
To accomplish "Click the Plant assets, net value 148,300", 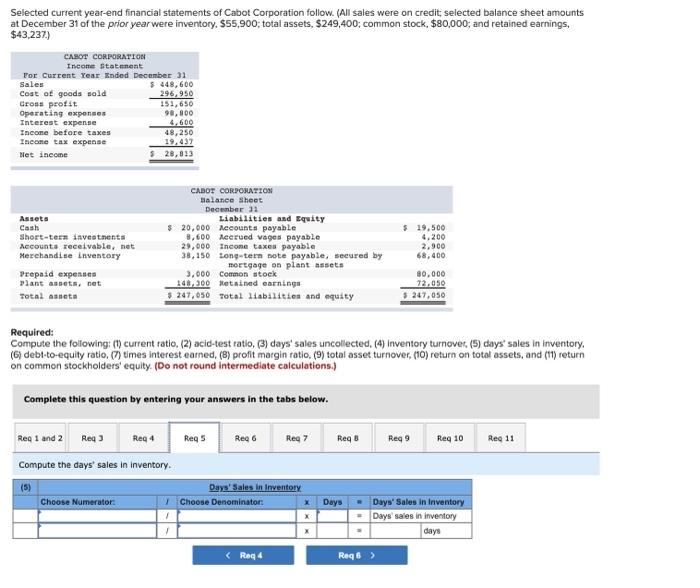I will 193,283.
